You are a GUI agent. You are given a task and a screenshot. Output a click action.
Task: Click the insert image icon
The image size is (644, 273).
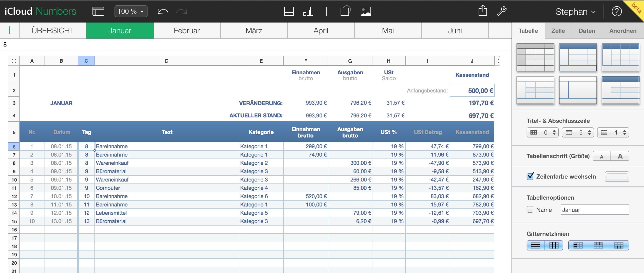click(x=366, y=11)
